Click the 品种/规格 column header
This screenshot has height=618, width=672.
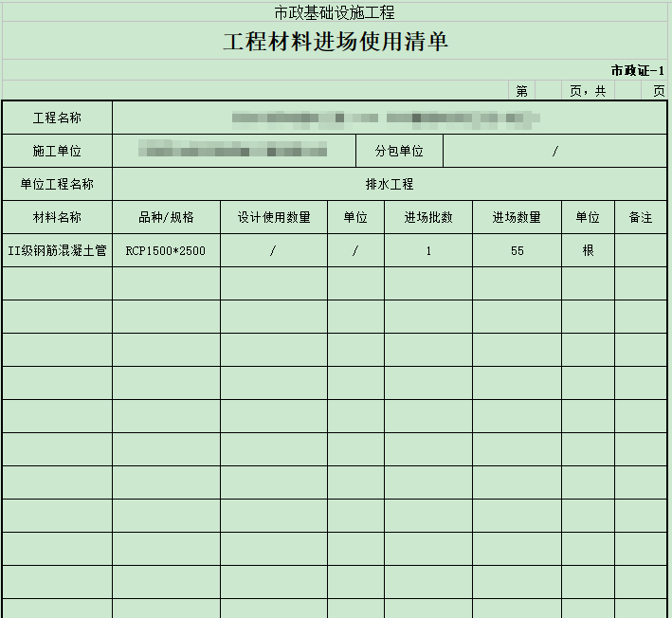click(166, 217)
